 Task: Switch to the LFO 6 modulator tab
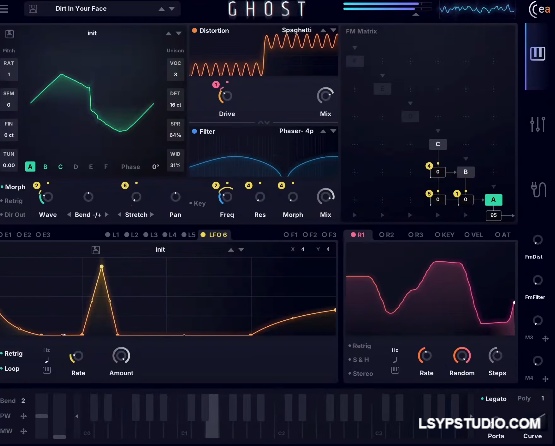[x=214, y=235]
